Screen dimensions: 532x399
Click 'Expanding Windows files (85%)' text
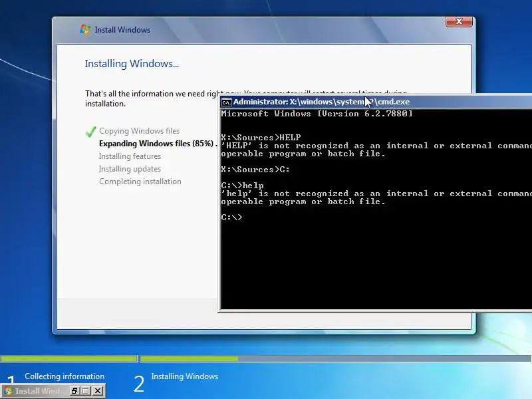click(156, 144)
